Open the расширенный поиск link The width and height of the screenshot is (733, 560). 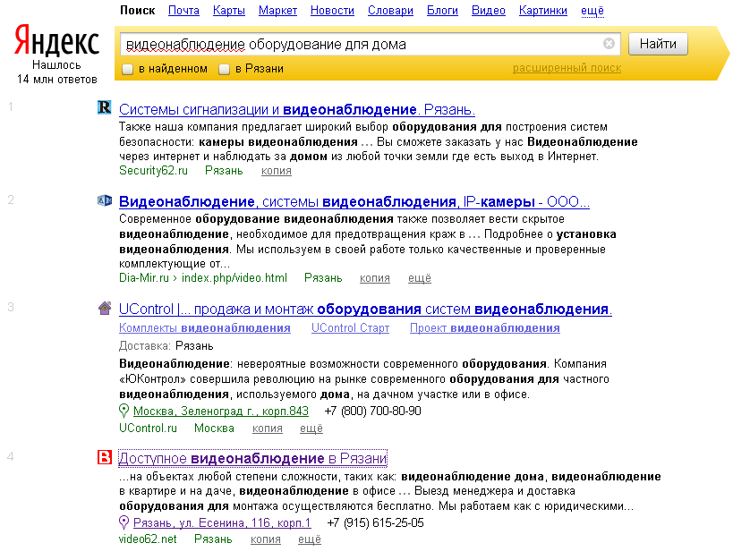pos(566,68)
